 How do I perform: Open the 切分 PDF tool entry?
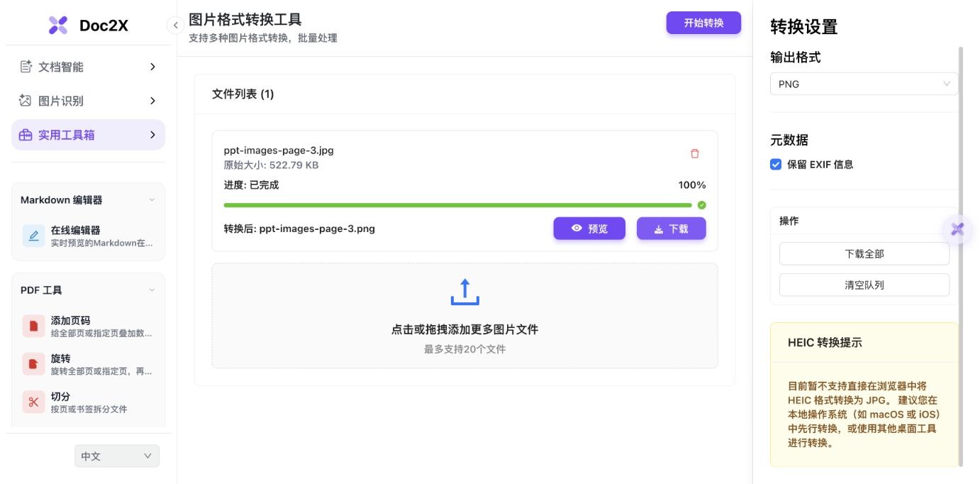pos(88,402)
